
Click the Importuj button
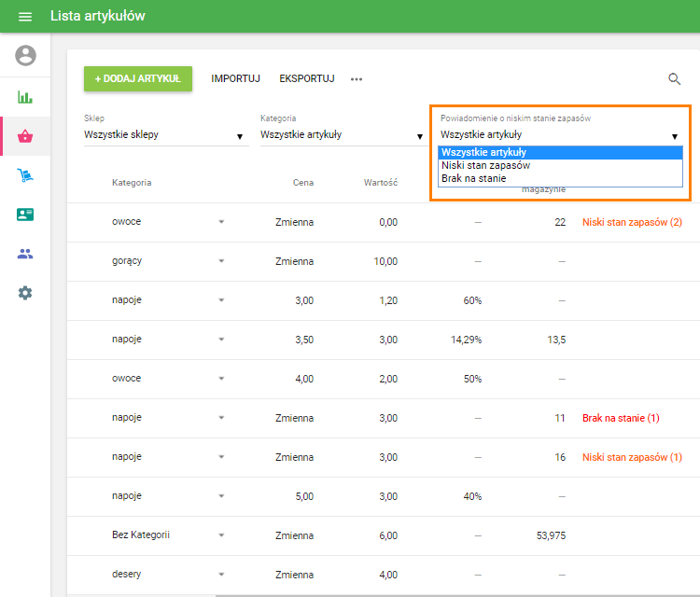coord(235,79)
